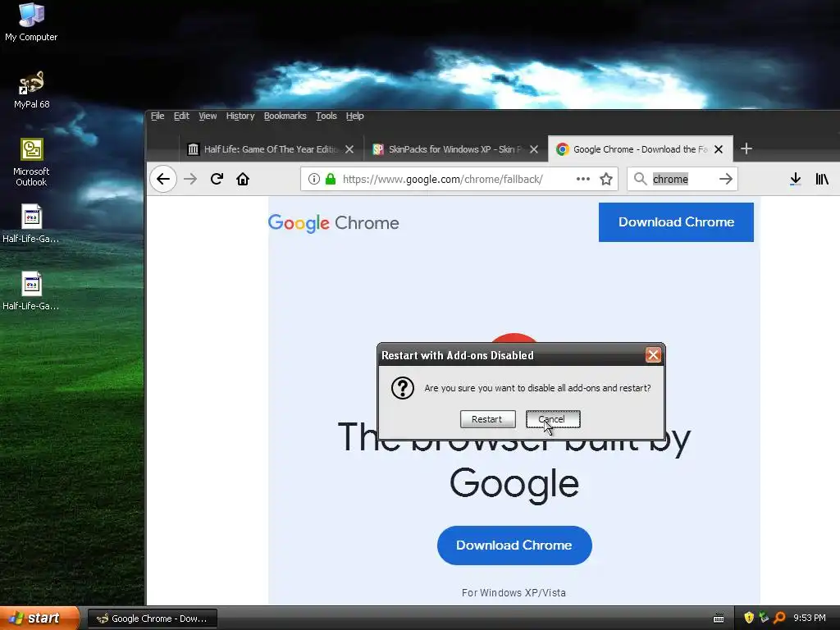The image size is (840, 630).
Task: Click the search magnifier icon
Action: [640, 178]
